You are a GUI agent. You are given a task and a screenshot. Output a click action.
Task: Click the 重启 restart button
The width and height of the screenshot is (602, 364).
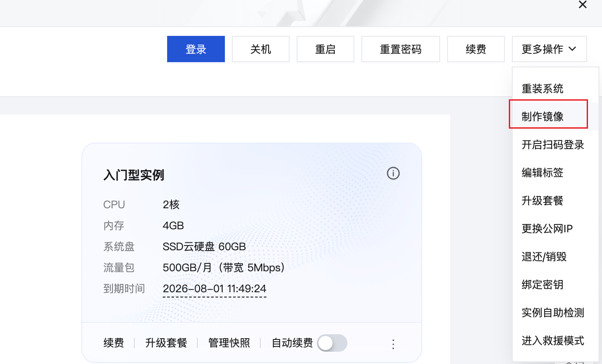[325, 49]
